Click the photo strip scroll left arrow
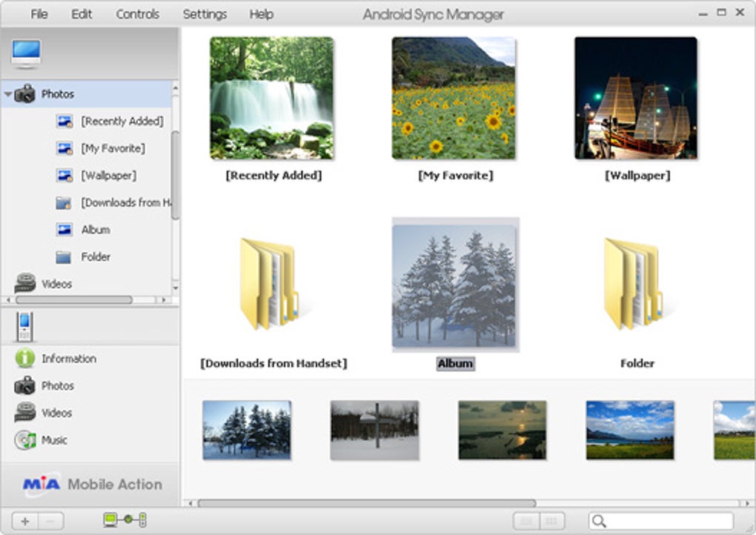 coord(191,503)
